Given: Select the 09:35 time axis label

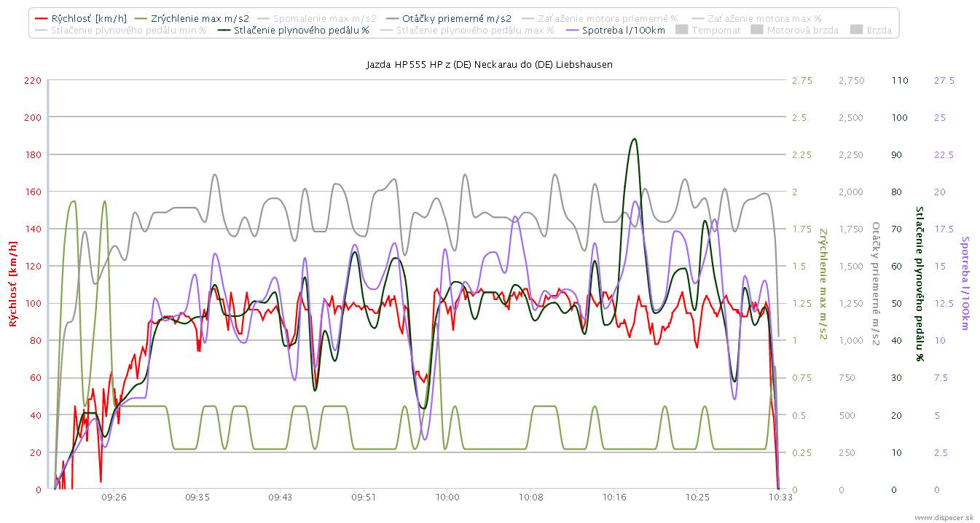Looking at the screenshot, I should point(197,498).
